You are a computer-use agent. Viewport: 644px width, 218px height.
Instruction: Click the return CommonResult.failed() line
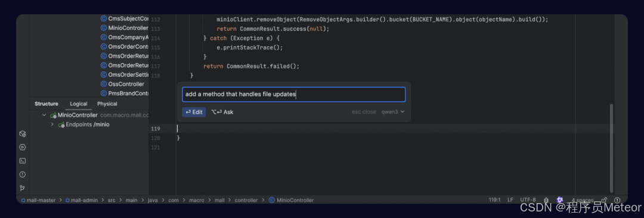(252, 66)
